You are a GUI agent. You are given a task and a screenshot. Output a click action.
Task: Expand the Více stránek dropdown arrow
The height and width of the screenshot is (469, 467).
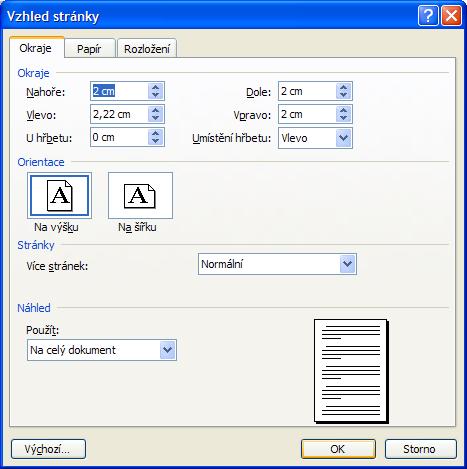click(x=347, y=264)
